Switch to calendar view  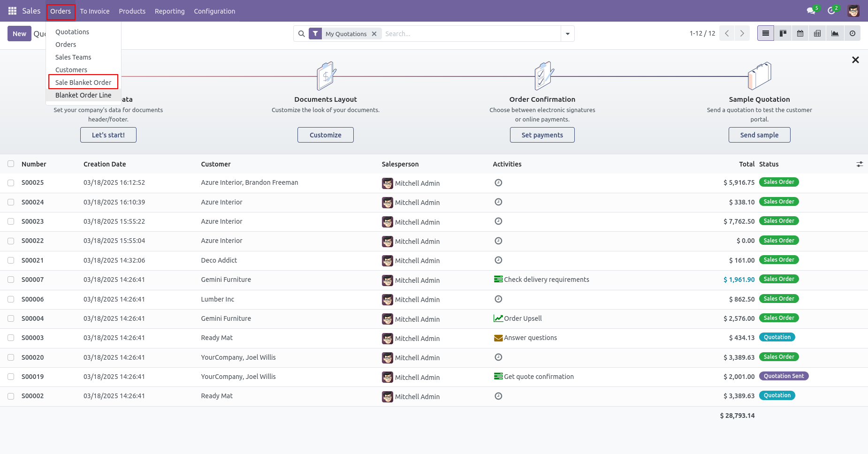coord(800,33)
